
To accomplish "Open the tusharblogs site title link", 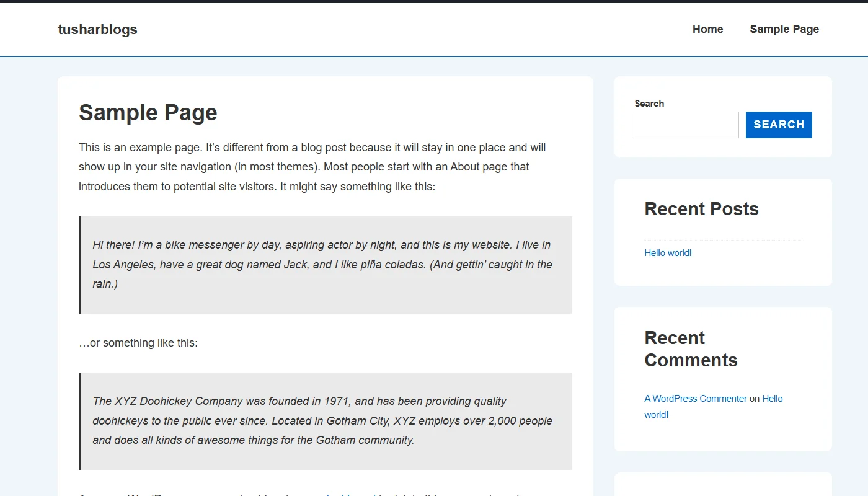I will pyautogui.click(x=97, y=29).
